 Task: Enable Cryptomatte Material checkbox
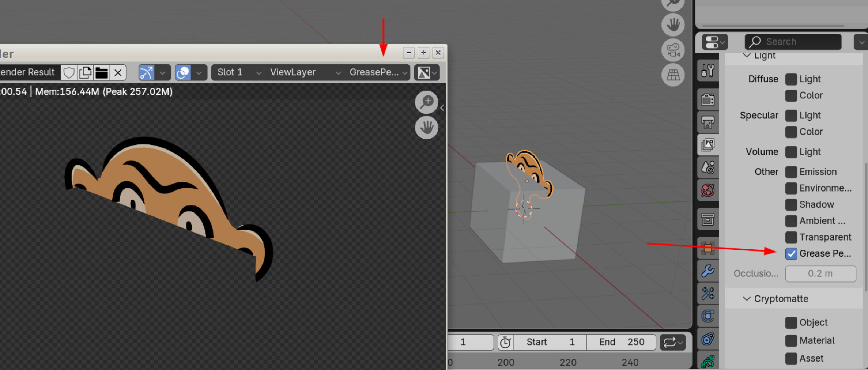point(791,340)
